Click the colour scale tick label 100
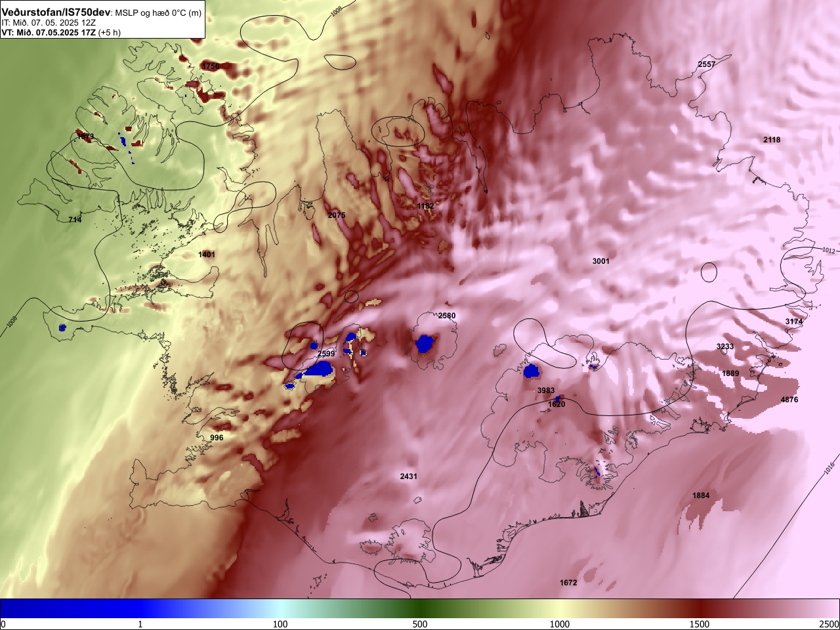The height and width of the screenshot is (630, 840). 280,624
